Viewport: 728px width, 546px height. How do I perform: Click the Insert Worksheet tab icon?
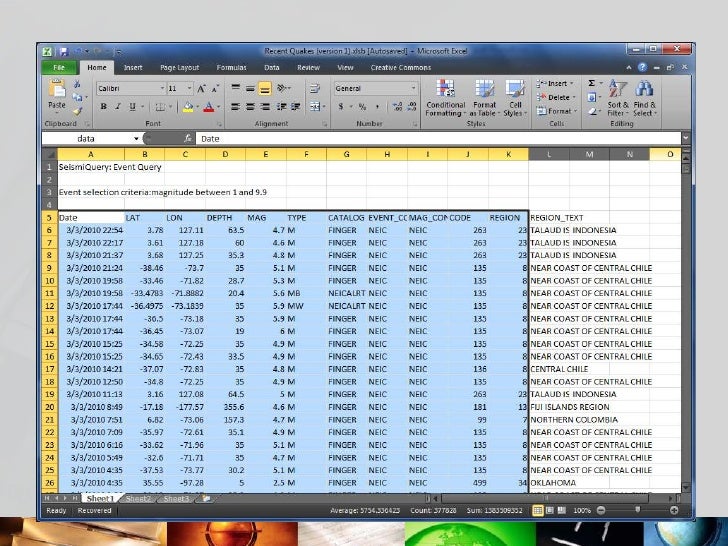coord(206,499)
